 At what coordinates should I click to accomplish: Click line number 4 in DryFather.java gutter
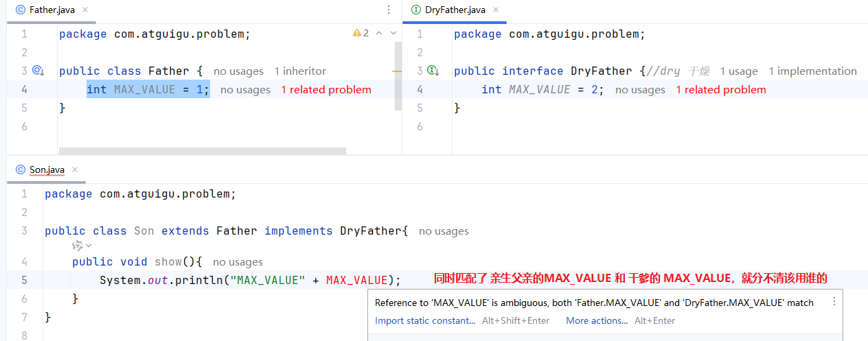pos(420,89)
